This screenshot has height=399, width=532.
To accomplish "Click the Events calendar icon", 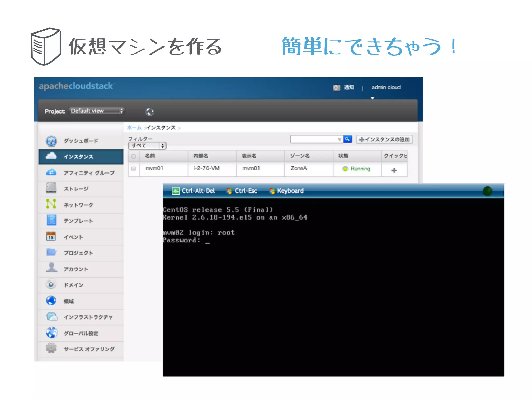I will click(51, 236).
